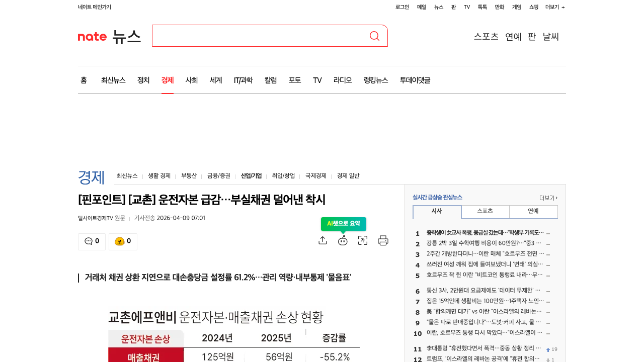Open 생활 경제 subcategory link
The height and width of the screenshot is (362, 644).
(x=158, y=176)
